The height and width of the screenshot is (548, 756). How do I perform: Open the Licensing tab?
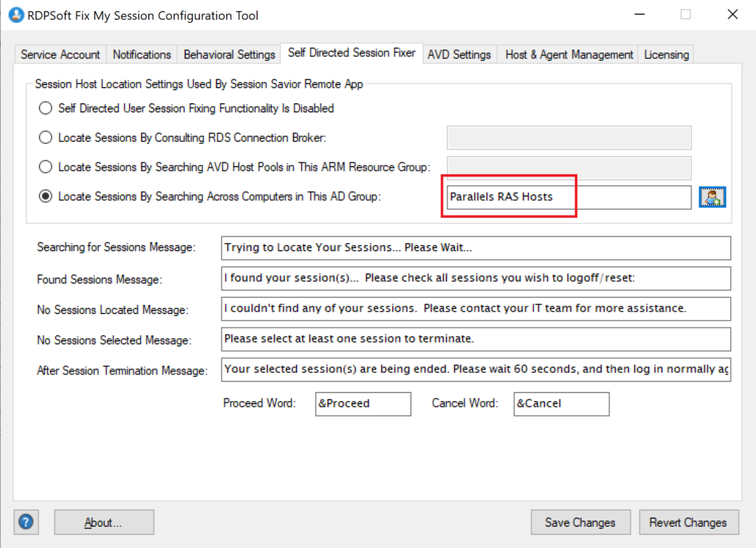click(666, 54)
